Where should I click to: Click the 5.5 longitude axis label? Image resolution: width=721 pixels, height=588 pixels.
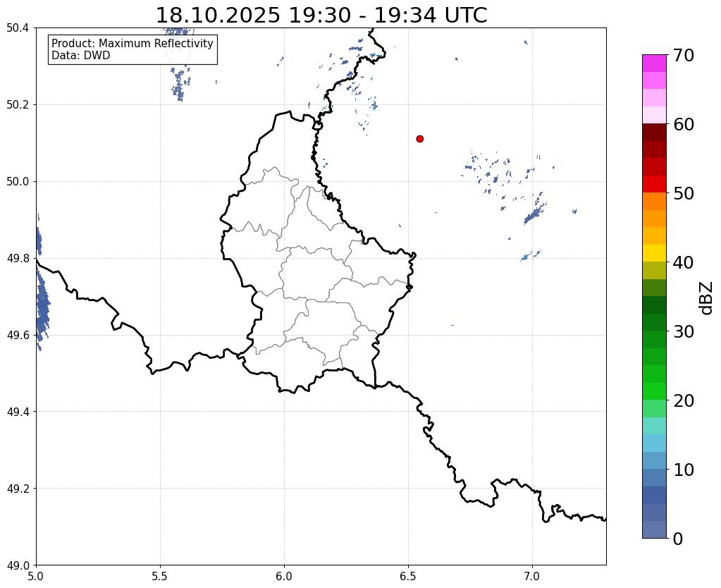pos(160,576)
